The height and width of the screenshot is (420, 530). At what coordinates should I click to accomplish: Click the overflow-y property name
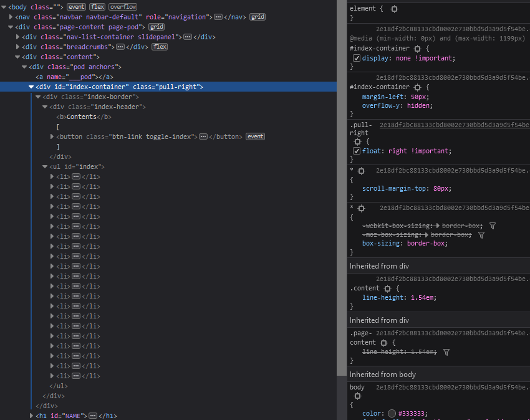pos(381,106)
